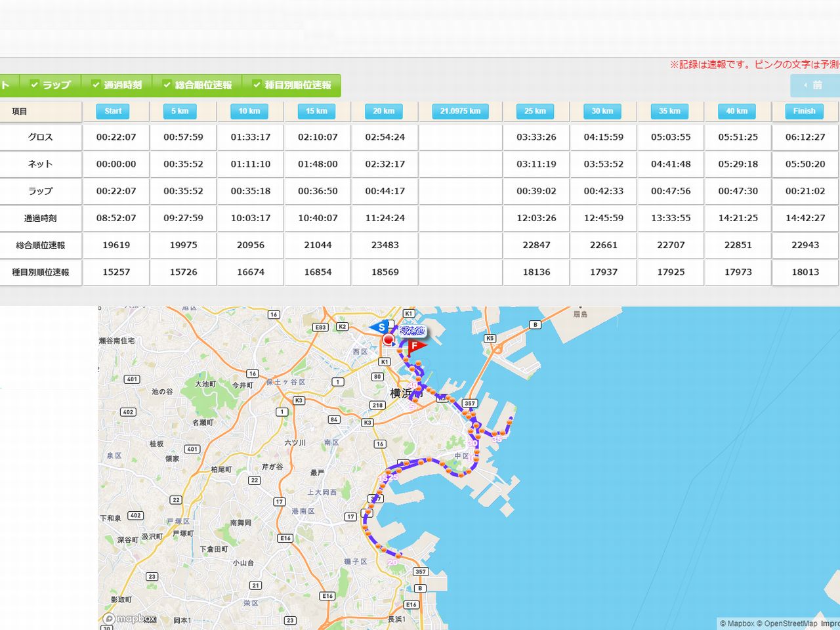Select the red runner position marker

(388, 339)
